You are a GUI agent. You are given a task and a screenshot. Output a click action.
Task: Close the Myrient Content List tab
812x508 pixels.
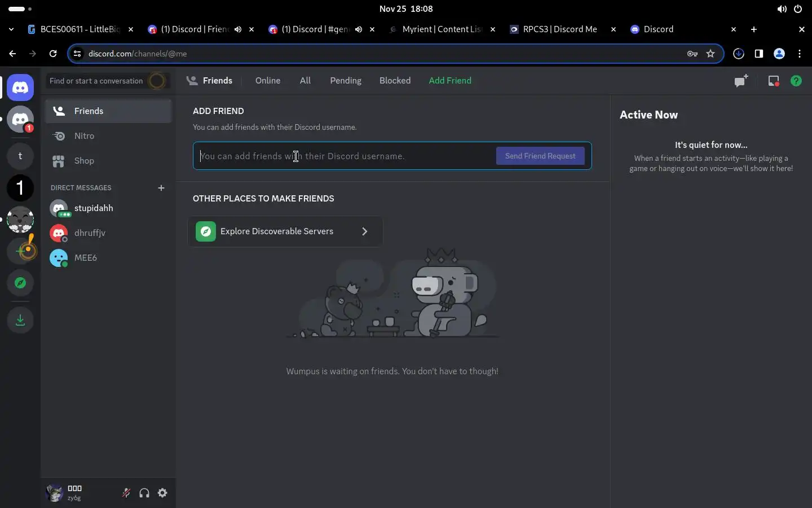pos(493,29)
